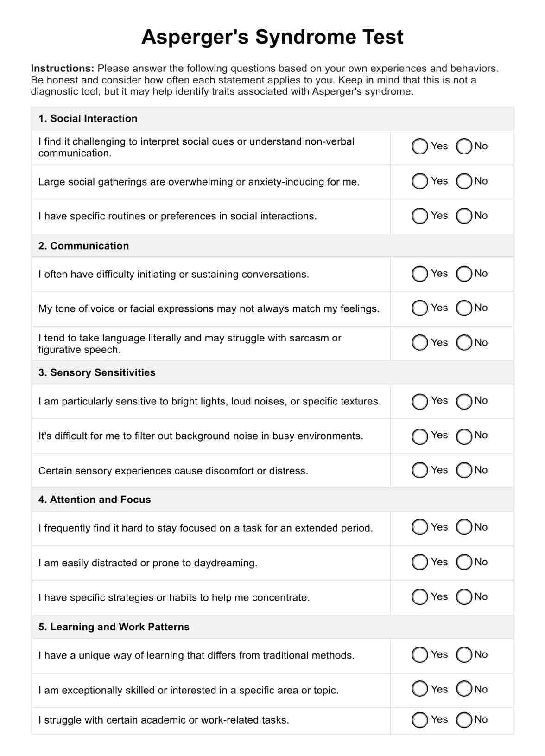
Task: Select Yes for sensitivity to bright lights
Action: [x=419, y=401]
